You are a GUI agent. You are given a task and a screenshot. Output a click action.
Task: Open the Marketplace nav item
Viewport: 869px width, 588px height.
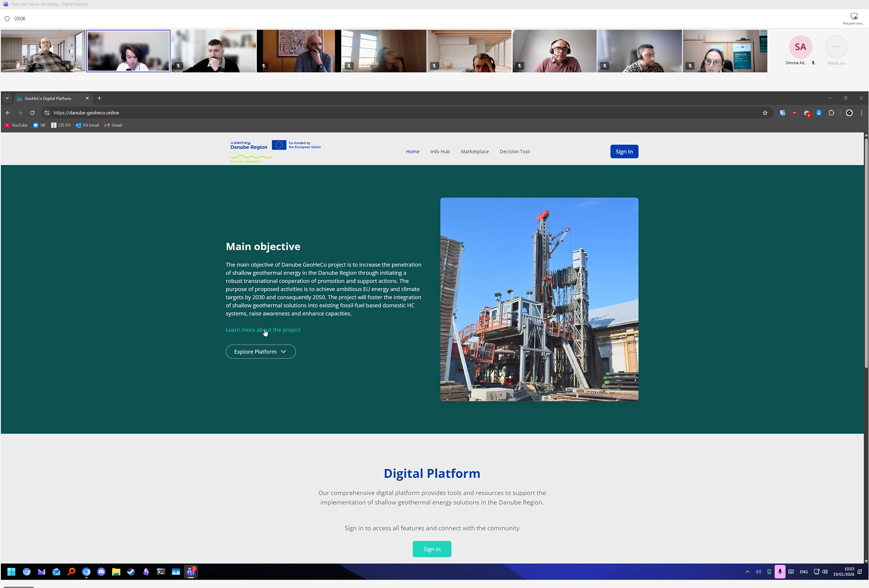pos(474,152)
